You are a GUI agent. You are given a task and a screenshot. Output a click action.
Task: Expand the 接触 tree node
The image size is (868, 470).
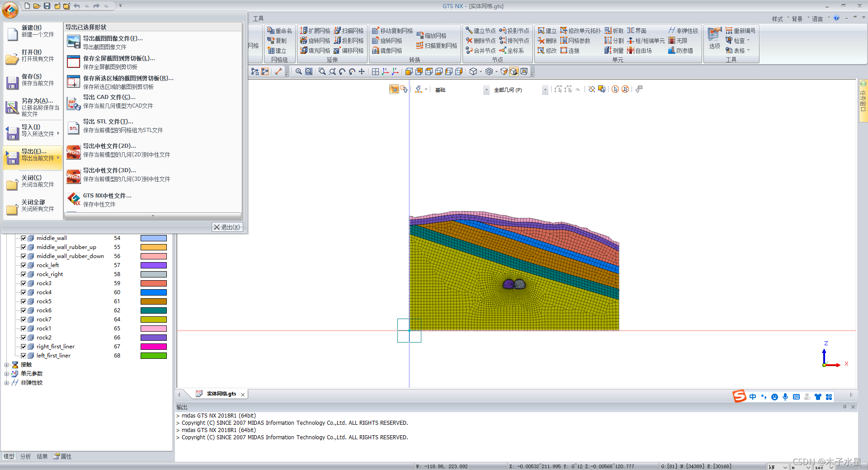click(x=6, y=365)
